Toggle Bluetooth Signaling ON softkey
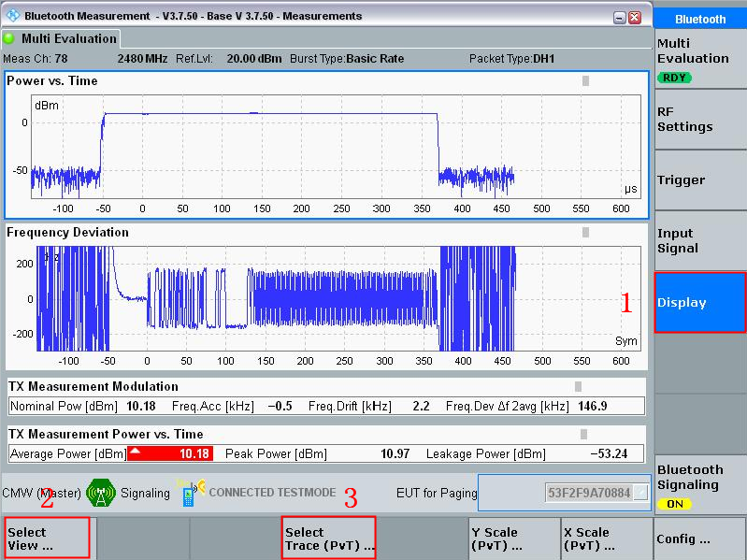This screenshot has height=560, width=747. (x=700, y=485)
